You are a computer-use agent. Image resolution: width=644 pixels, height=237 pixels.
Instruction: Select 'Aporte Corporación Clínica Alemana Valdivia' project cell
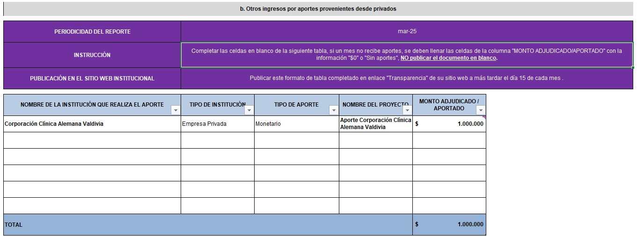[376, 124]
